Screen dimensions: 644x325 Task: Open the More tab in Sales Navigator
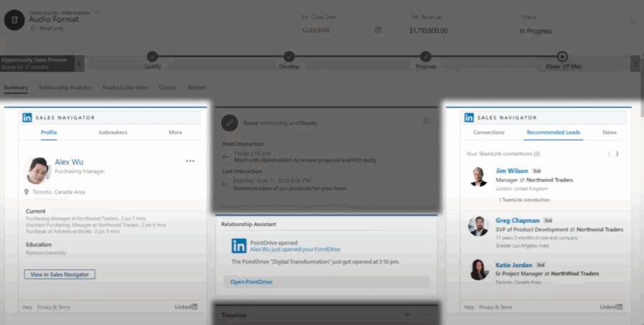click(x=175, y=132)
